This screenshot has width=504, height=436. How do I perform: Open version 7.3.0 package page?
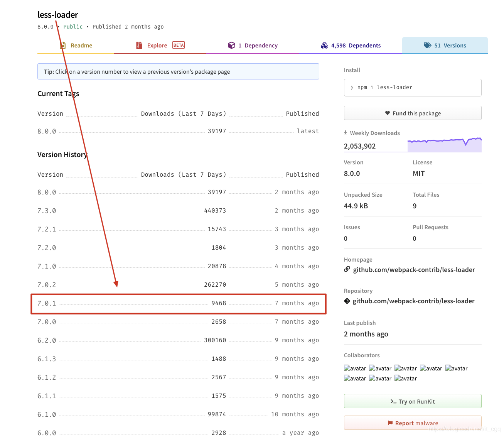[x=47, y=211]
